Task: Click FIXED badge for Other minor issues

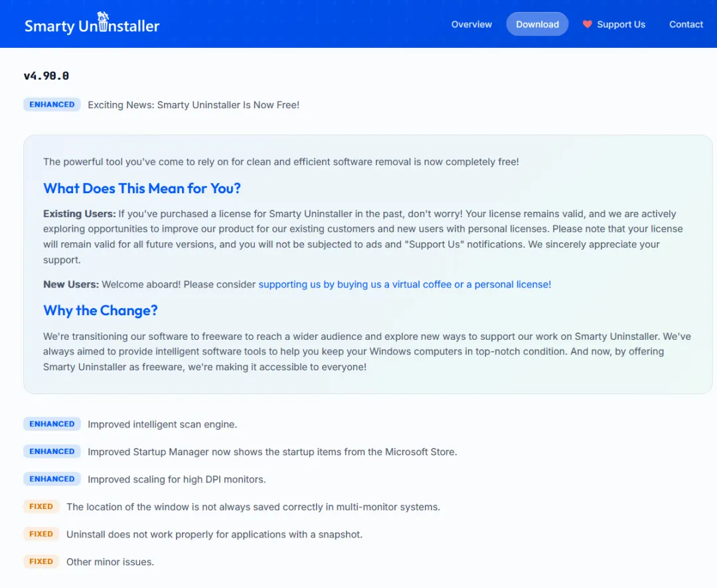Action: tap(41, 561)
